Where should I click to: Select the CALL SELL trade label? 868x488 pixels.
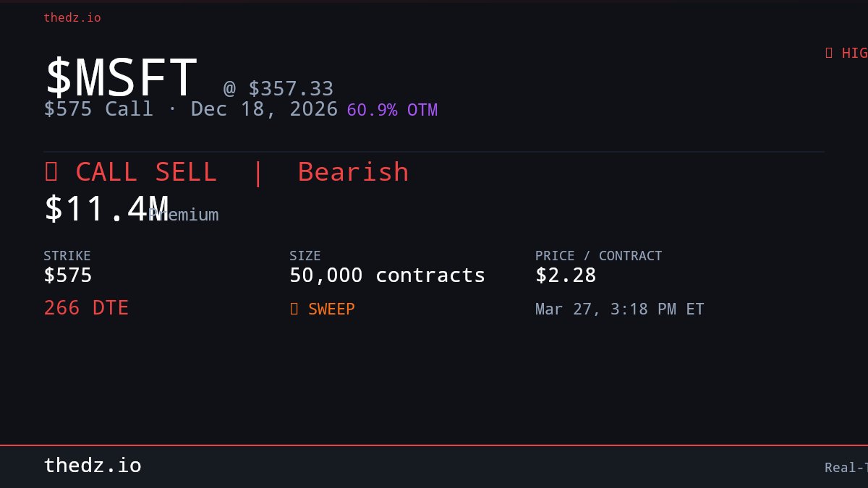(x=145, y=172)
